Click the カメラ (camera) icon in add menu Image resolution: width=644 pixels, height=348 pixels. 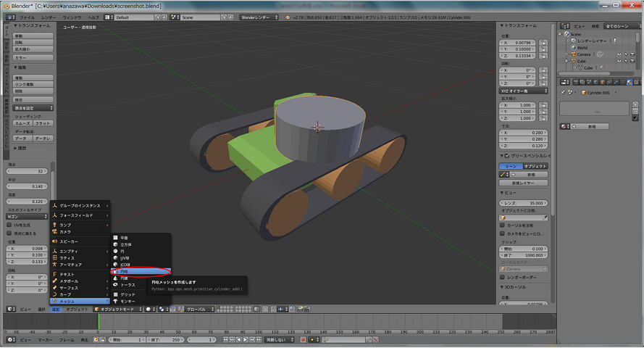[54, 231]
